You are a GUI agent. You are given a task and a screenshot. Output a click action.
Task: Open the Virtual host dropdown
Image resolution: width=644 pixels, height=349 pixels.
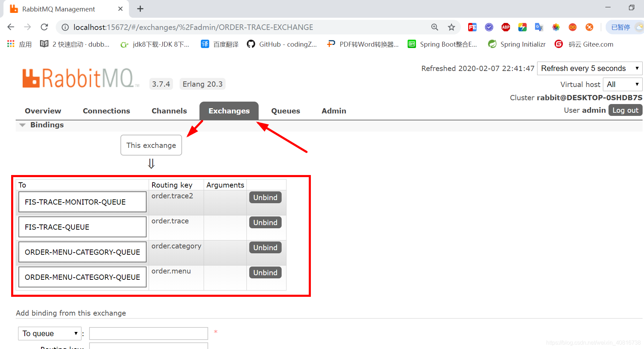[x=622, y=84]
